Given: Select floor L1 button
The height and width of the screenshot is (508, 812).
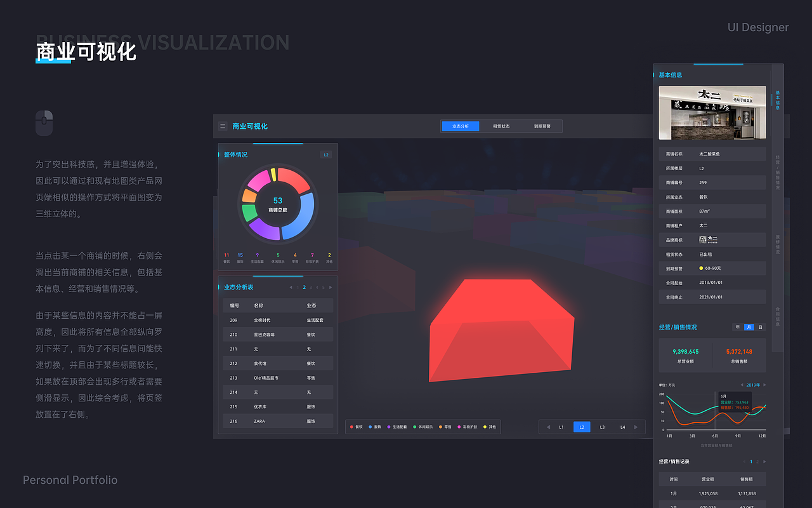Looking at the screenshot, I should [x=561, y=427].
